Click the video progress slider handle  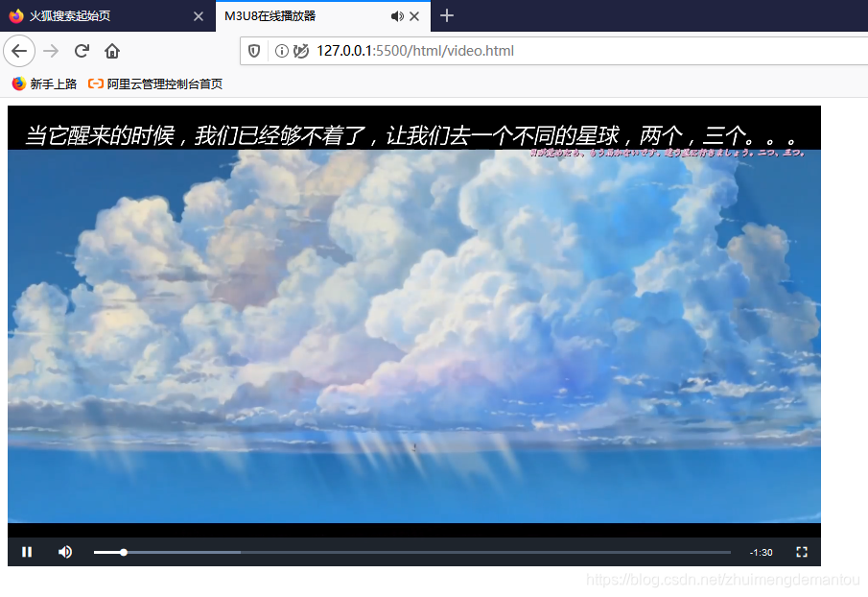[x=124, y=552]
